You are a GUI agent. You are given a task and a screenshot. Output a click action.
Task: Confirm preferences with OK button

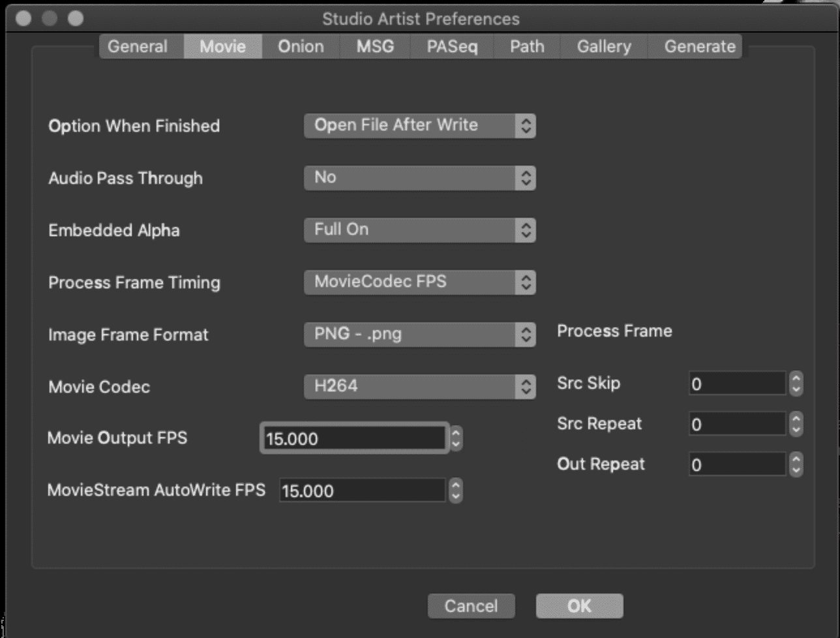tap(579, 606)
